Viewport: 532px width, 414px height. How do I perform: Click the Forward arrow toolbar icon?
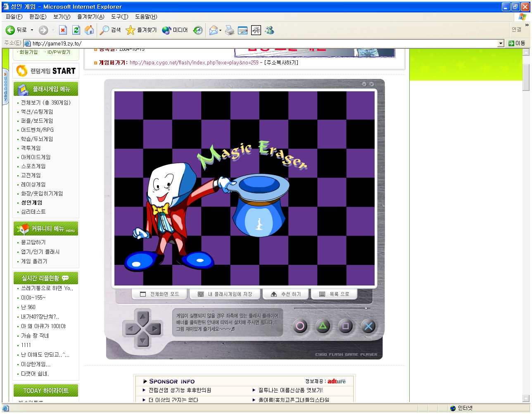43,30
